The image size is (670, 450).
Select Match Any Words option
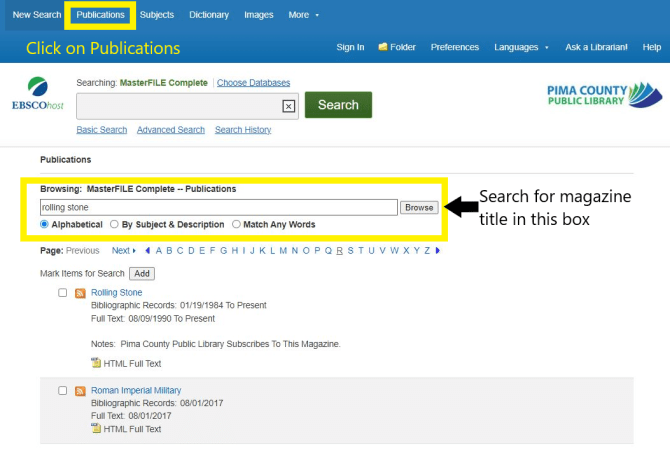[x=236, y=224]
